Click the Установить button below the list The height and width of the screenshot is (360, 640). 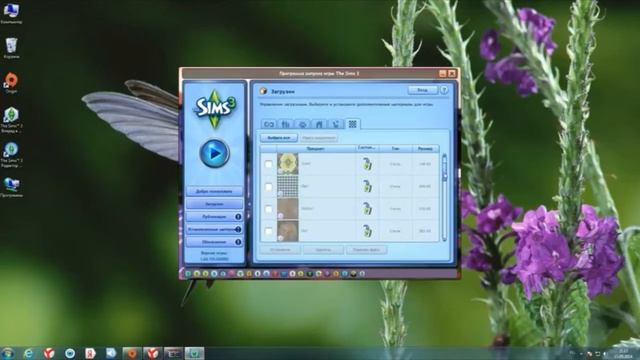click(280, 249)
